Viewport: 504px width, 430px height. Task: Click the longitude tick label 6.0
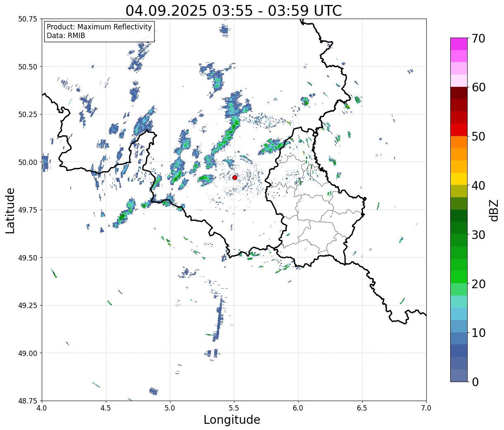[x=298, y=408]
